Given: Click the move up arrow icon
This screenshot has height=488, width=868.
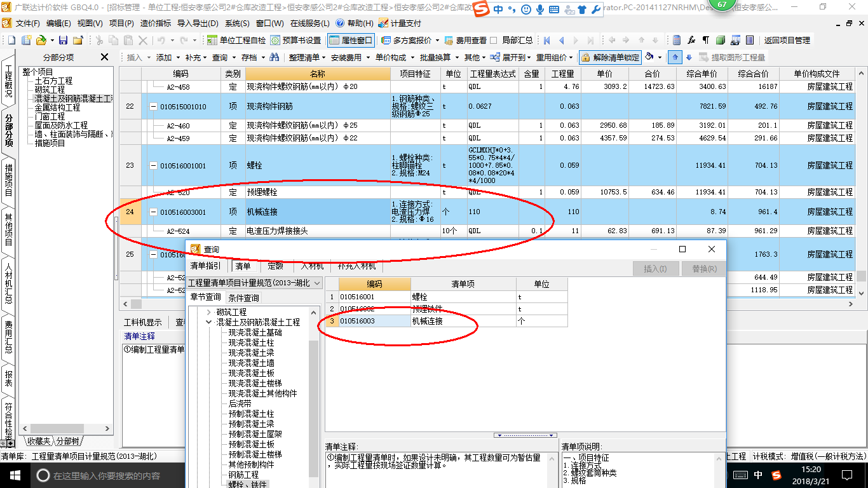Looking at the screenshot, I should [676, 57].
